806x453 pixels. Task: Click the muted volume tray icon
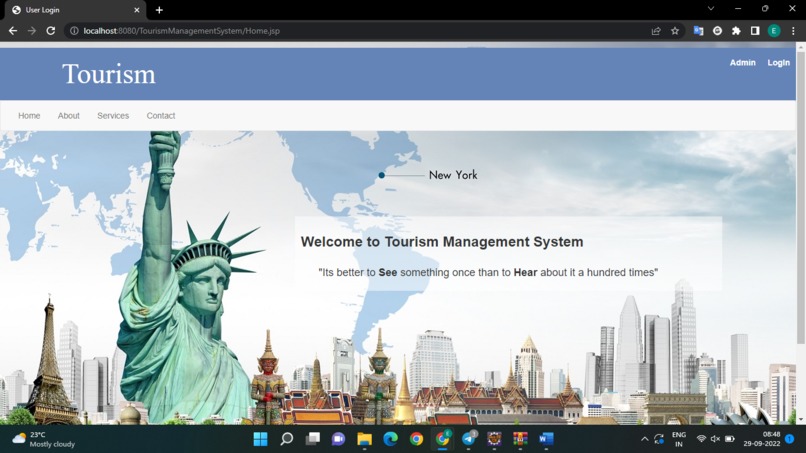[715, 439]
